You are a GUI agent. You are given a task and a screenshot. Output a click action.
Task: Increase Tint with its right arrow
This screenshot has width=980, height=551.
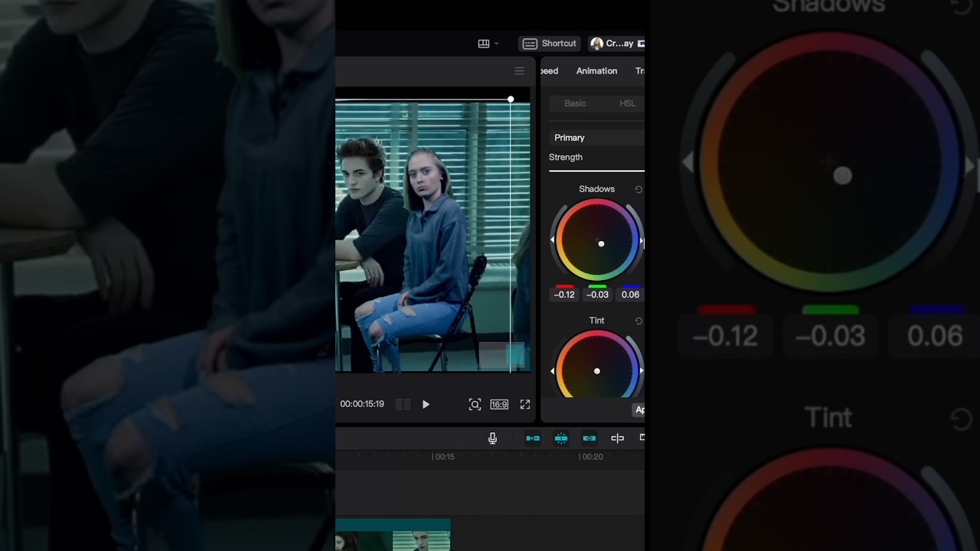tap(642, 371)
